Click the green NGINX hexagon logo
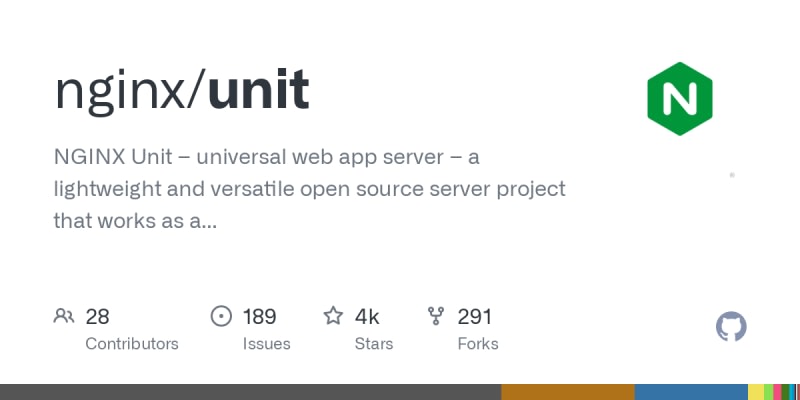The width and height of the screenshot is (800, 400). coord(680,98)
